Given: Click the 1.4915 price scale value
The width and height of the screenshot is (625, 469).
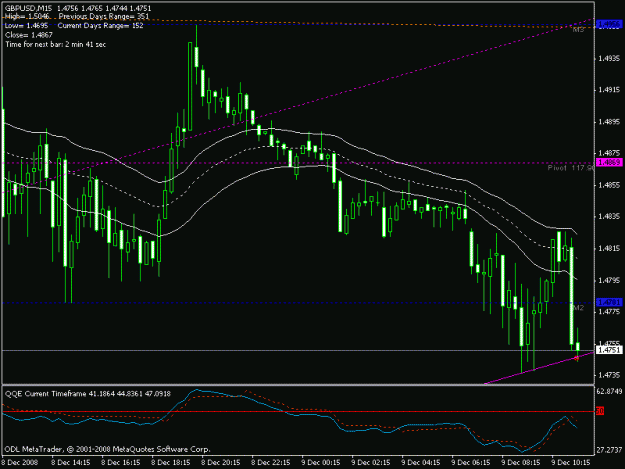Looking at the screenshot, I should [609, 90].
